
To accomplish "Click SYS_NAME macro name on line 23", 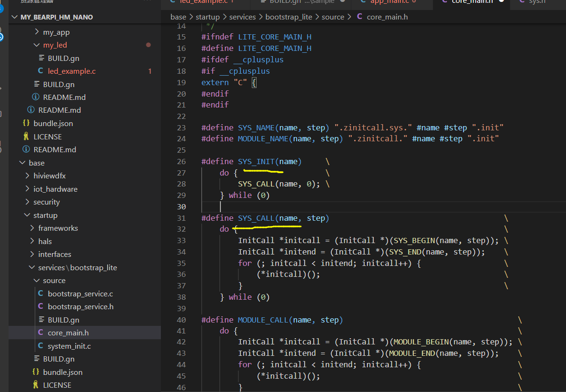I will 256,127.
